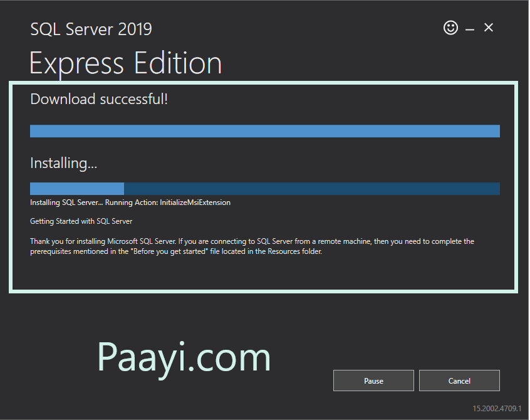Click the unfilled part of installing progress bar
The image size is (530, 420).
tap(311, 189)
